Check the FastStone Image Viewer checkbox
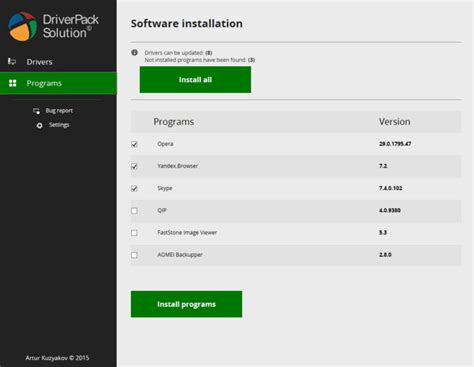474x367 pixels. [x=134, y=233]
